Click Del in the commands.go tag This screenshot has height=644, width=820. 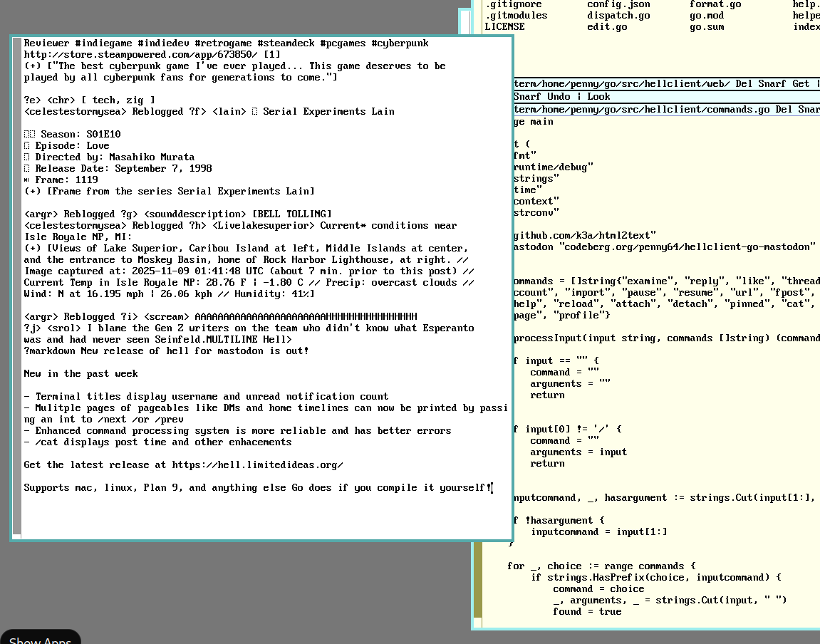[784, 110]
